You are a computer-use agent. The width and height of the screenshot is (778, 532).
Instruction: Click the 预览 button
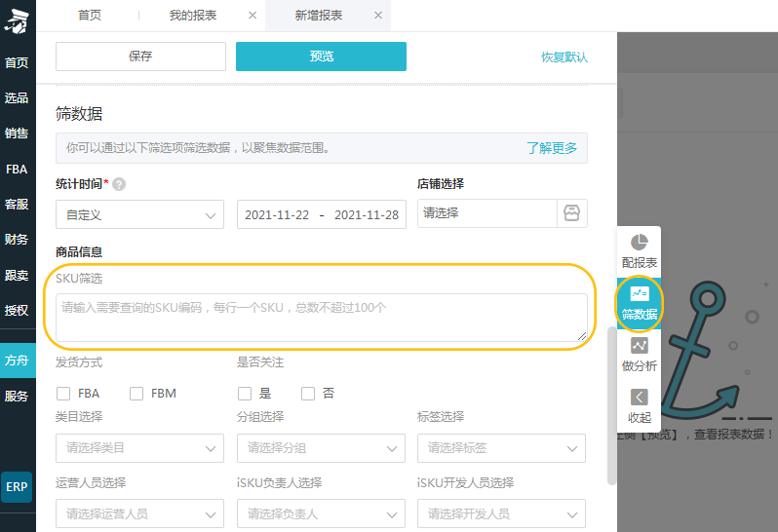coord(321,57)
